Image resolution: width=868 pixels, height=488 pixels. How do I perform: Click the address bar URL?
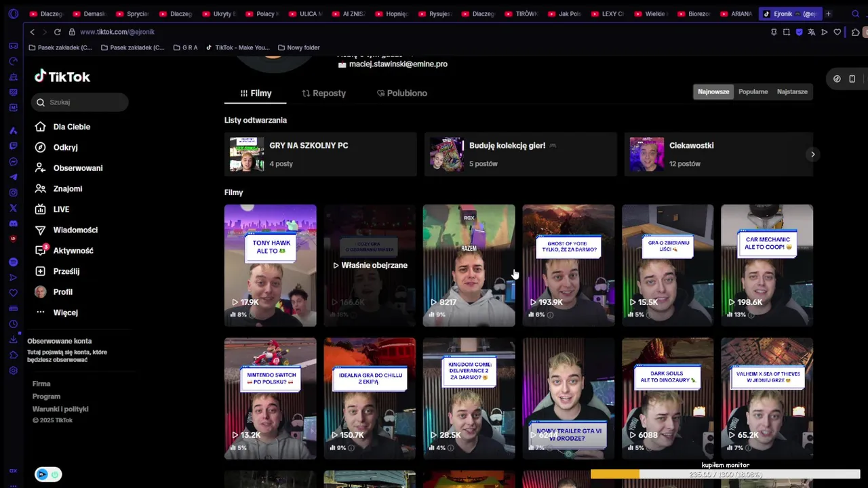[x=117, y=32]
